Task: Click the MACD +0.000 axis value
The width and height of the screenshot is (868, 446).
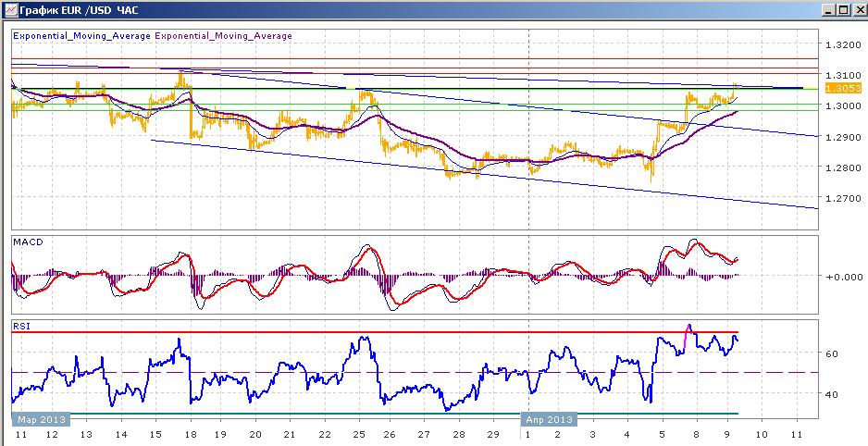Action: click(844, 277)
